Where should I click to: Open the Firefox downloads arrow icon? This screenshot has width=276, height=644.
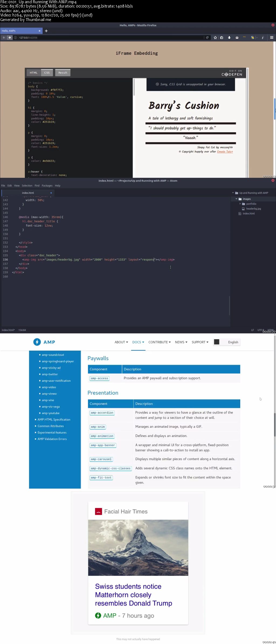(229, 38)
